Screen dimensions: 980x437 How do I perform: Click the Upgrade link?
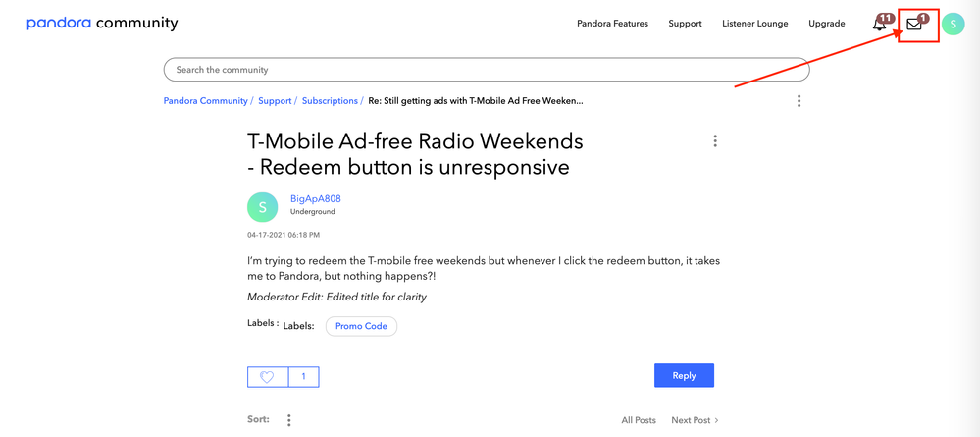coord(826,24)
